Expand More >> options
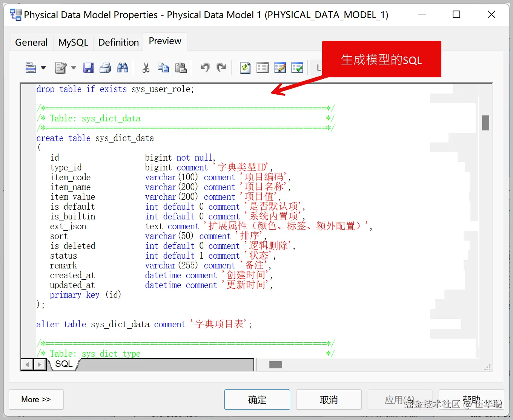 36,400
